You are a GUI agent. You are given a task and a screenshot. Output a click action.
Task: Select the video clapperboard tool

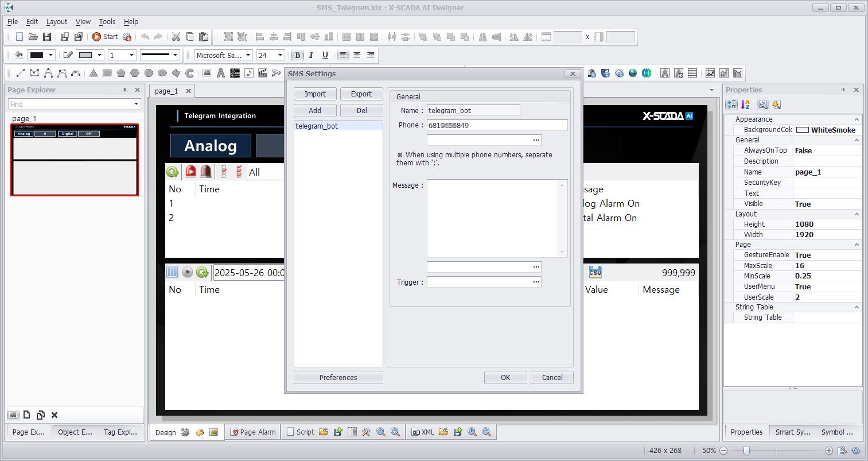[263, 73]
